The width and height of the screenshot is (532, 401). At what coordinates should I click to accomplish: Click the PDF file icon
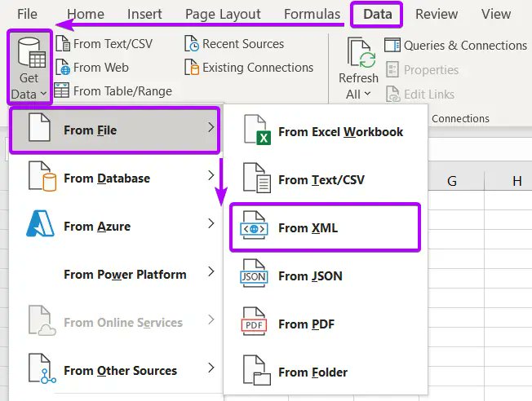pyautogui.click(x=254, y=322)
